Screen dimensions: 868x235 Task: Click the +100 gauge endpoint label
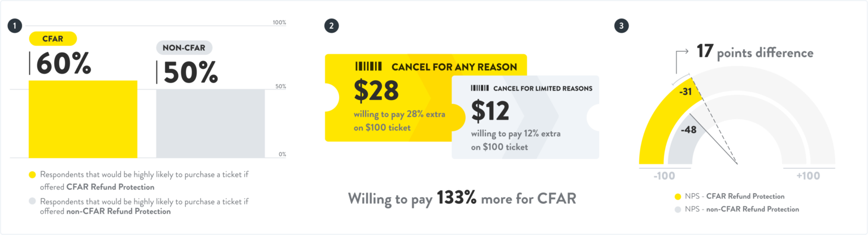tap(808, 176)
